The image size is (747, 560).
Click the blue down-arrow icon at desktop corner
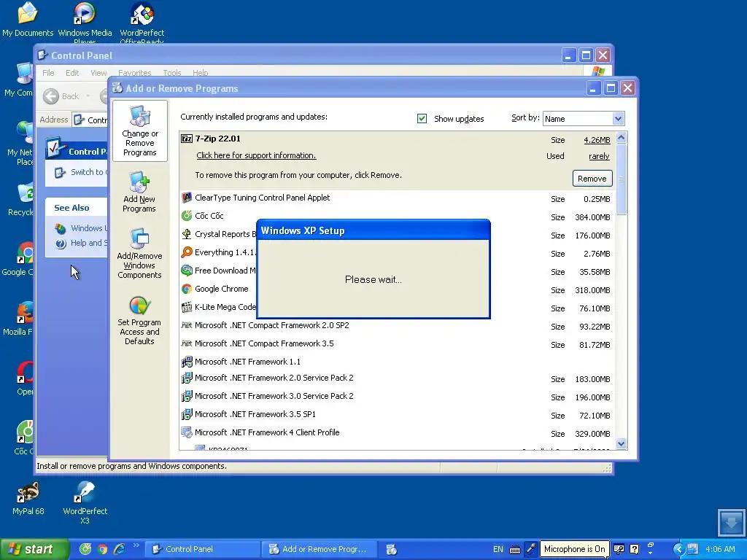pyautogui.click(x=730, y=522)
